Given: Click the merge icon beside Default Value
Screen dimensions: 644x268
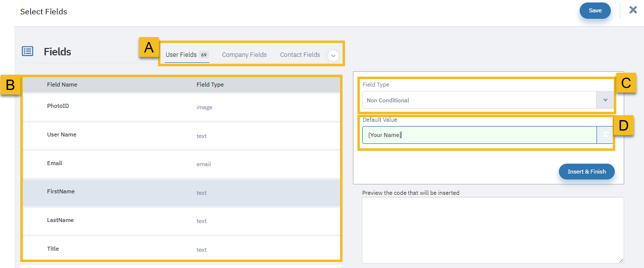Looking at the screenshot, I should [x=605, y=135].
